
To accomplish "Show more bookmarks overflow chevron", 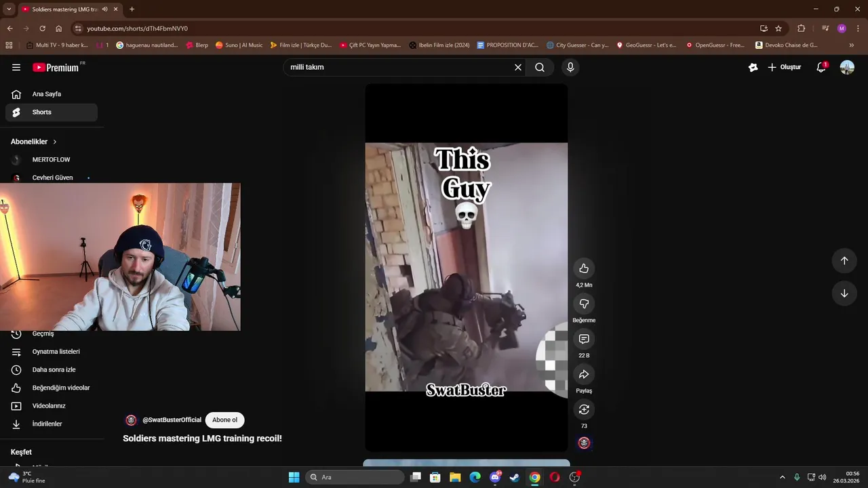I will (852, 45).
